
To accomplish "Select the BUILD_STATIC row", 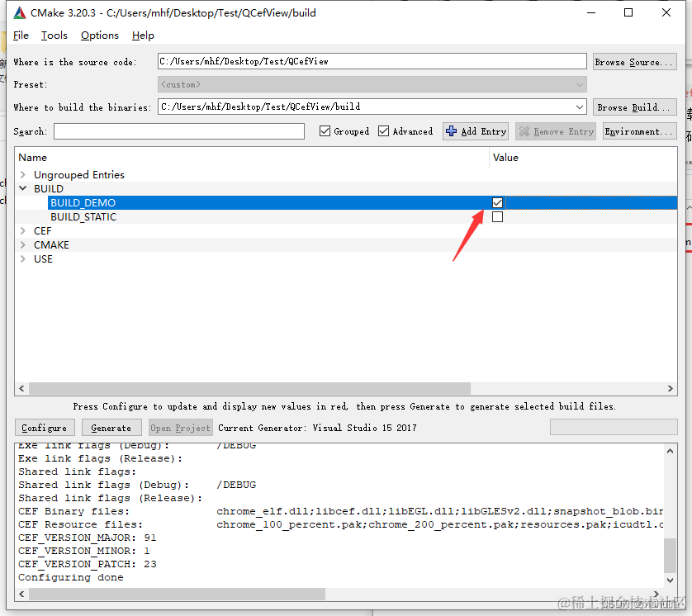I will point(346,216).
